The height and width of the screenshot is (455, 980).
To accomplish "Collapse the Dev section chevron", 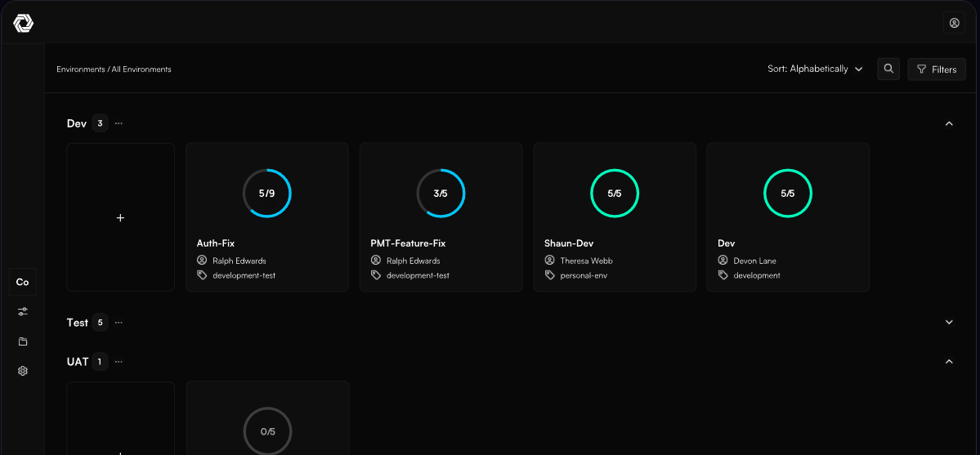I will point(949,123).
